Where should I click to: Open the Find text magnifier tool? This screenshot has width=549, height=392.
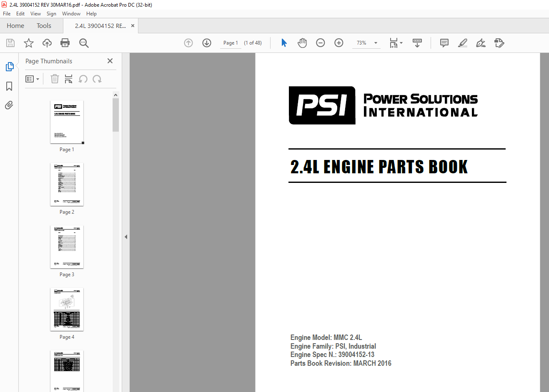[x=84, y=43]
